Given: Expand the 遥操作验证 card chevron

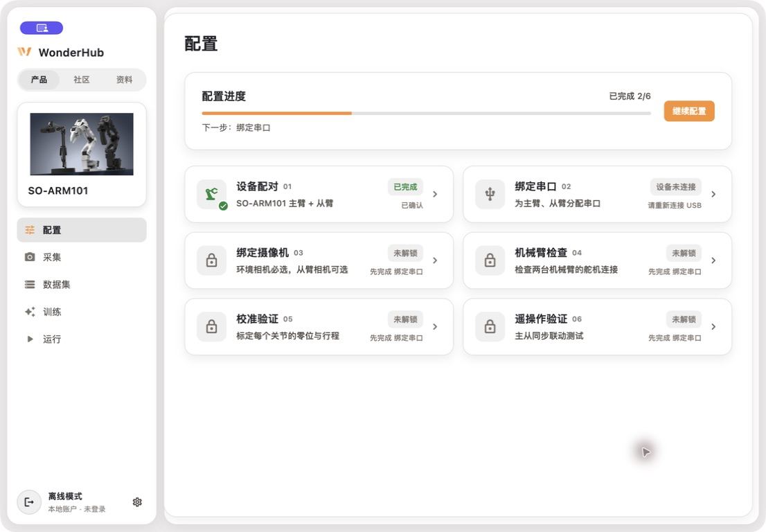Looking at the screenshot, I should [713, 326].
